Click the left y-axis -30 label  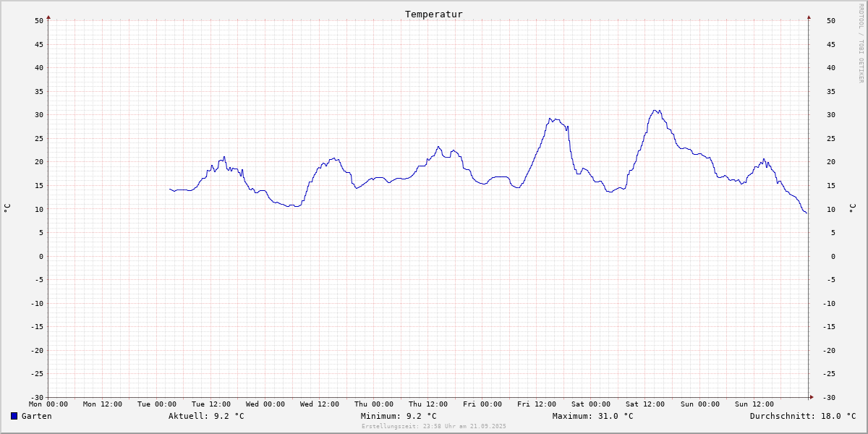37,397
